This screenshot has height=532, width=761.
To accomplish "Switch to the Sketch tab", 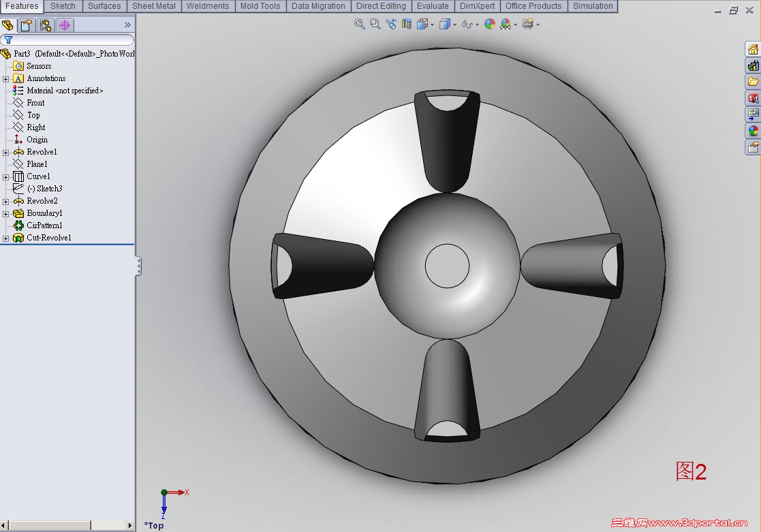I will [x=63, y=6].
